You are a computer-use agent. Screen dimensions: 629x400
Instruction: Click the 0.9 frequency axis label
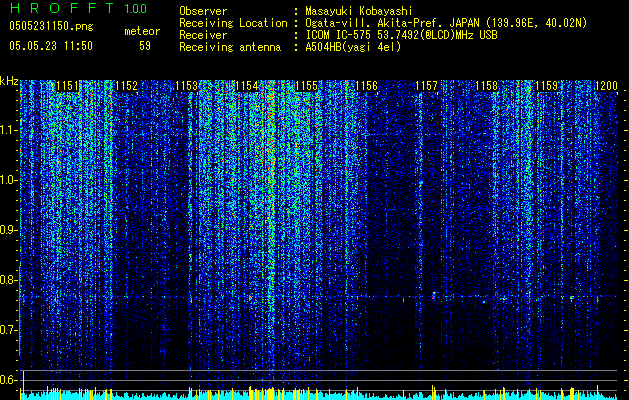(x=9, y=230)
